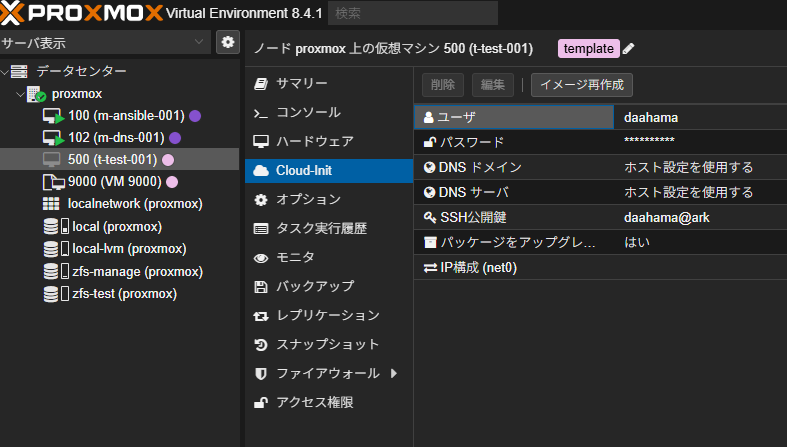The width and height of the screenshot is (787, 447).
Task: Click the purple tag dot of 100 (m-ansible-001)
Action: pyautogui.click(x=195, y=116)
